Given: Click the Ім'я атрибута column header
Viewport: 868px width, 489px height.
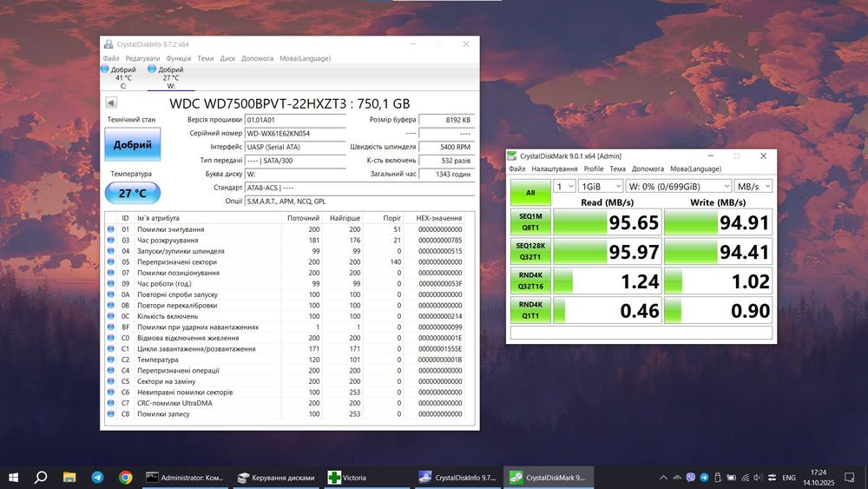Looking at the screenshot, I should (x=208, y=218).
